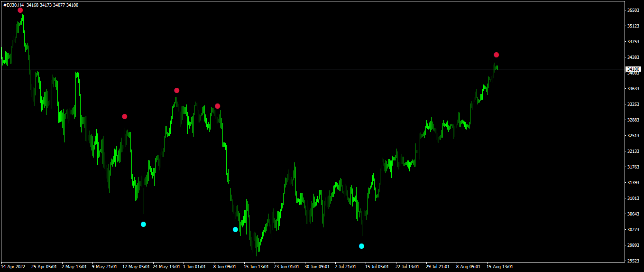
Task: Select the 30273 price scale value
Action: click(x=634, y=229)
